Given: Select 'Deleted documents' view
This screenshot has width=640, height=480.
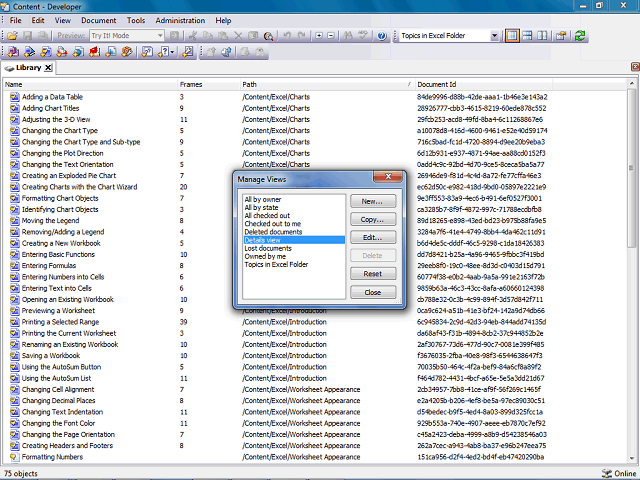Looking at the screenshot, I should (273, 232).
